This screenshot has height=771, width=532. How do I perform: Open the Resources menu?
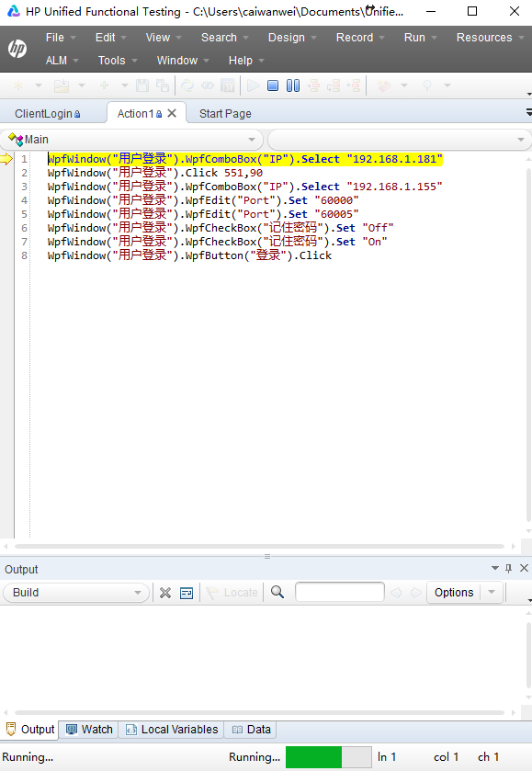[490, 38]
